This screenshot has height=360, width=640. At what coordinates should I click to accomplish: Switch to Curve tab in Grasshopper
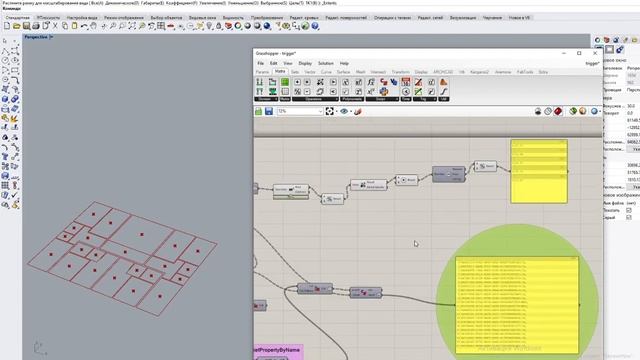[326, 72]
